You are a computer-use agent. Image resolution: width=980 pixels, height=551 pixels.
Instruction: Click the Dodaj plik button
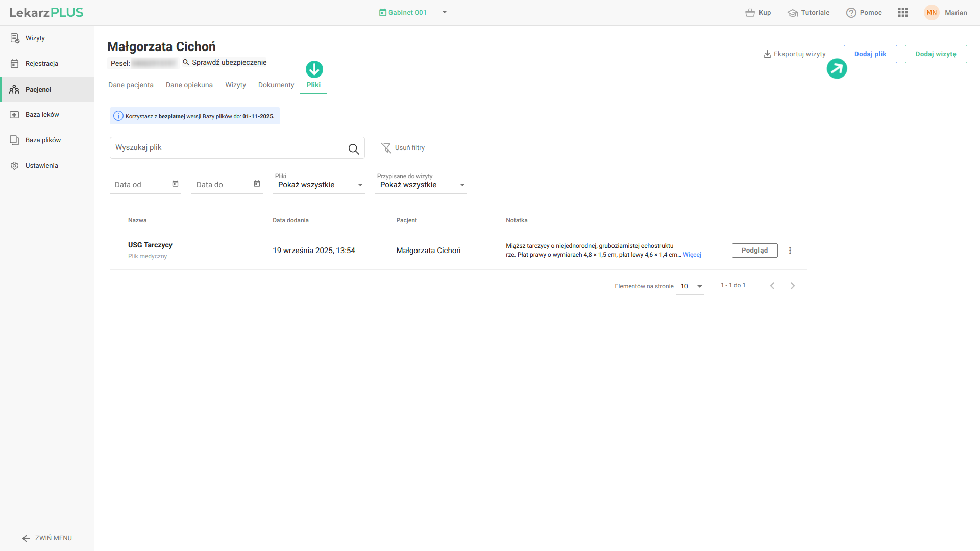870,54
